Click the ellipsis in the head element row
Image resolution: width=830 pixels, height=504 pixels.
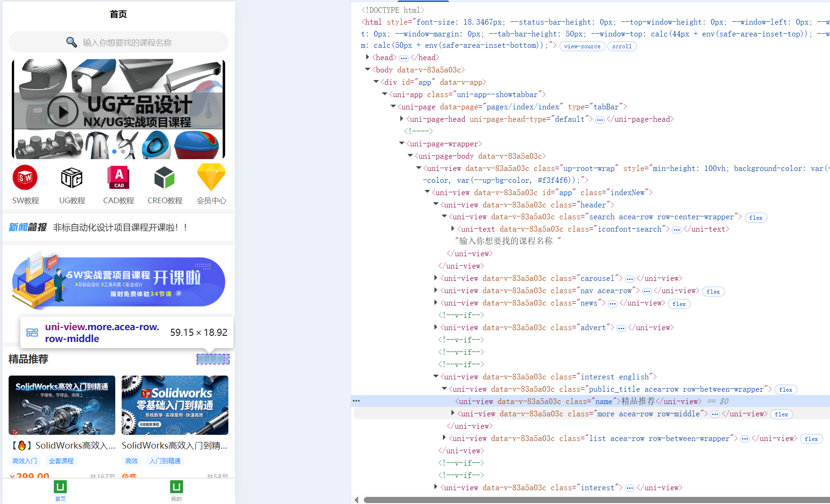(x=404, y=58)
